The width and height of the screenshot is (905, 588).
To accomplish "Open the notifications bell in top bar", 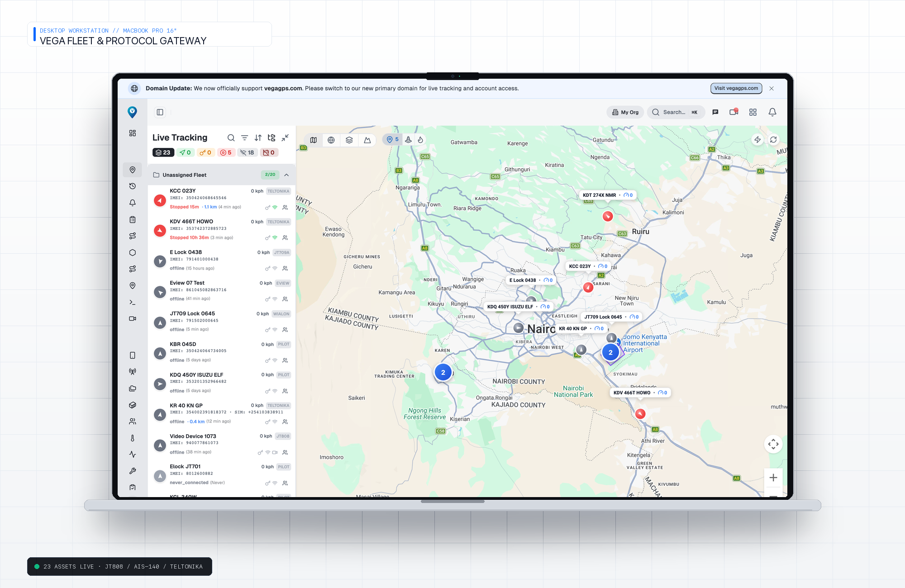I will point(772,112).
